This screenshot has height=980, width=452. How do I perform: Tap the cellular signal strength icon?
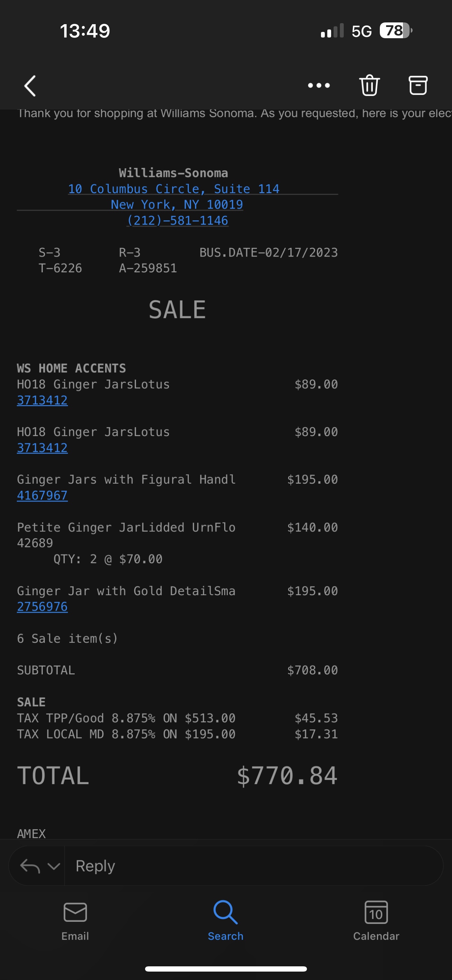[x=332, y=30]
